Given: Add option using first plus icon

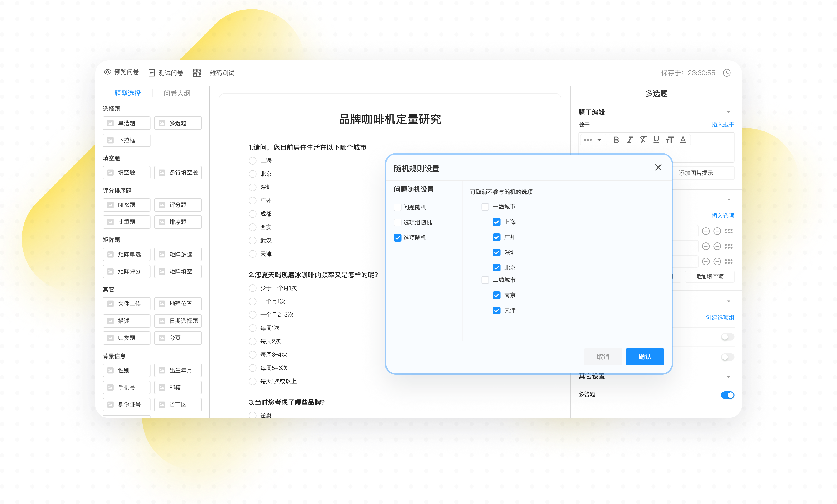Looking at the screenshot, I should pyautogui.click(x=706, y=231).
